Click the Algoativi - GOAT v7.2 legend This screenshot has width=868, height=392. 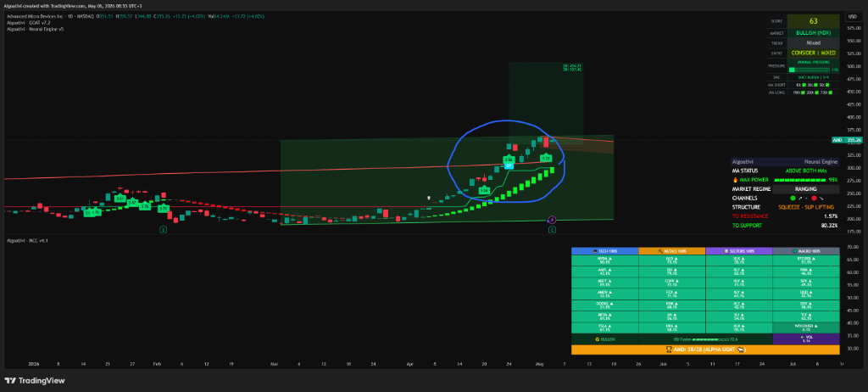click(x=28, y=23)
